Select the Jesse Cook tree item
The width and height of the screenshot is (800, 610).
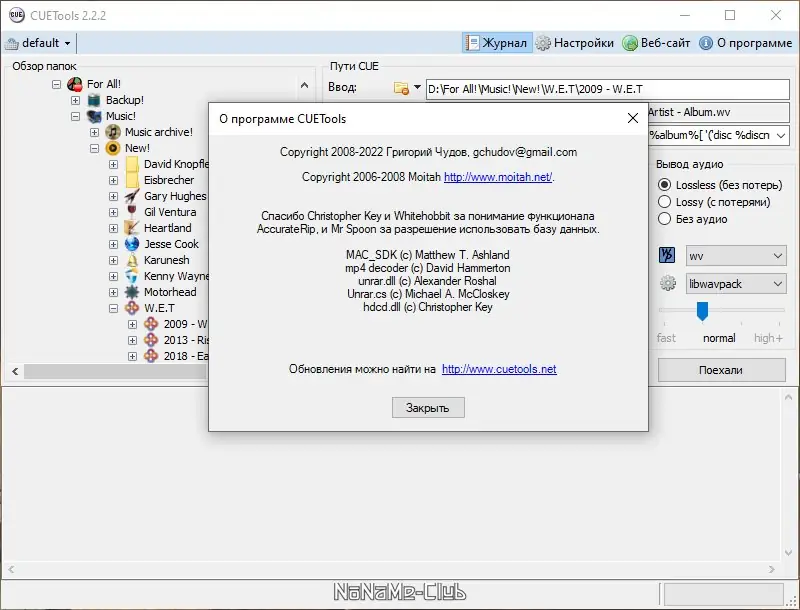tap(171, 244)
